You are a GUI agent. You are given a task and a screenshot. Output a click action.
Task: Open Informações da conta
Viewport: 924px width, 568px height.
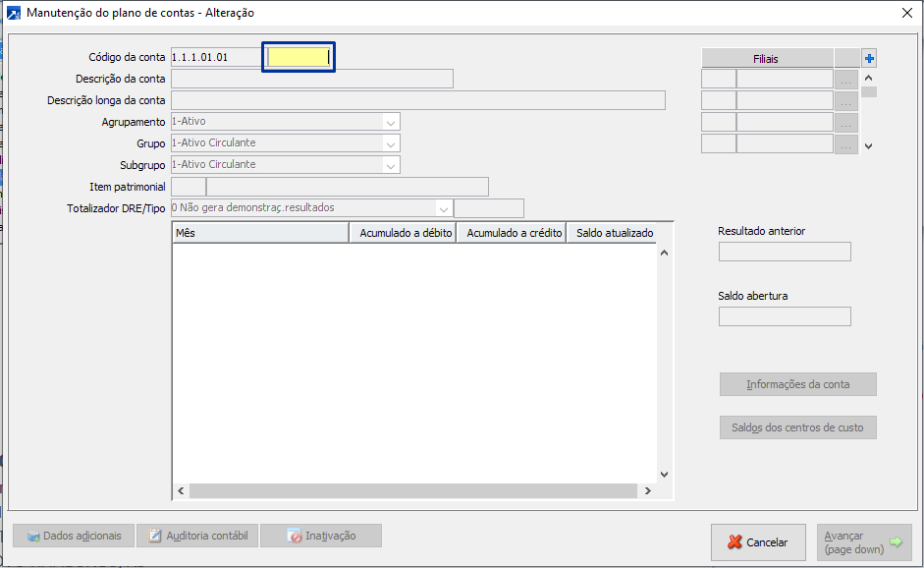pos(798,384)
